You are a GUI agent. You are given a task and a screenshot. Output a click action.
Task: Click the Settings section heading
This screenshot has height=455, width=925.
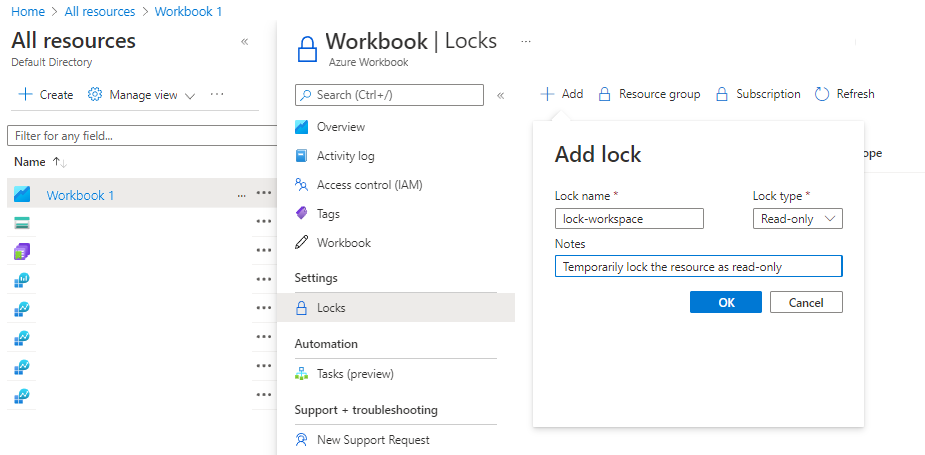tap(316, 278)
